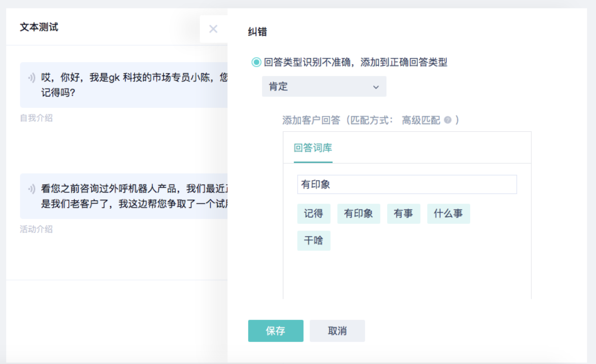
Task: Click the 干啥 keyword tag
Action: pyautogui.click(x=313, y=240)
